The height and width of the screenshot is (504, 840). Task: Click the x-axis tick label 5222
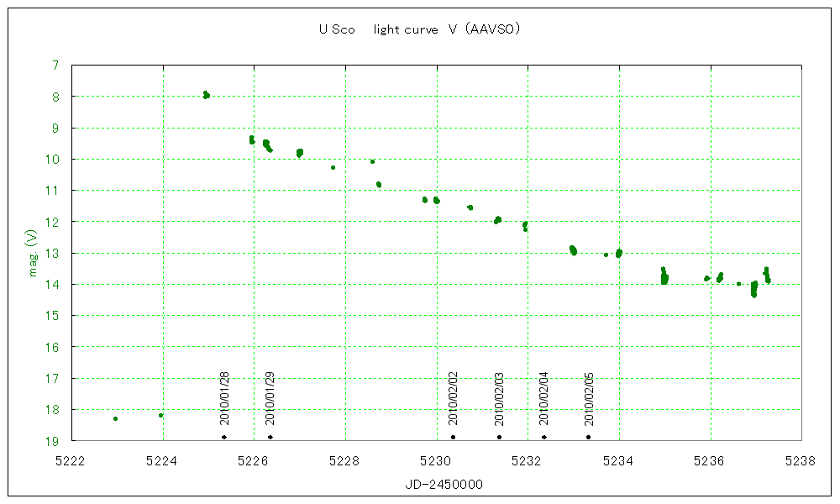(x=71, y=460)
